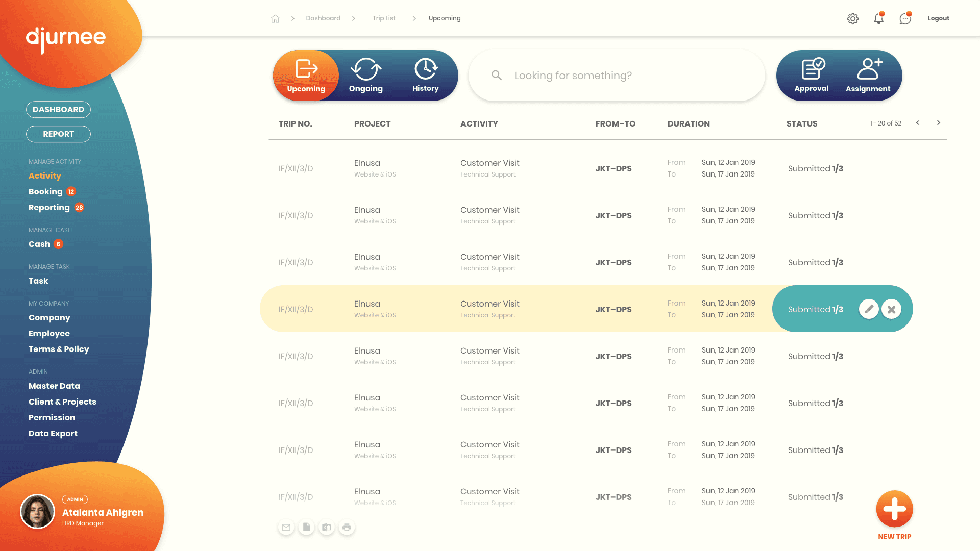This screenshot has width=980, height=551.
Task: Email the trip list
Action: [286, 528]
